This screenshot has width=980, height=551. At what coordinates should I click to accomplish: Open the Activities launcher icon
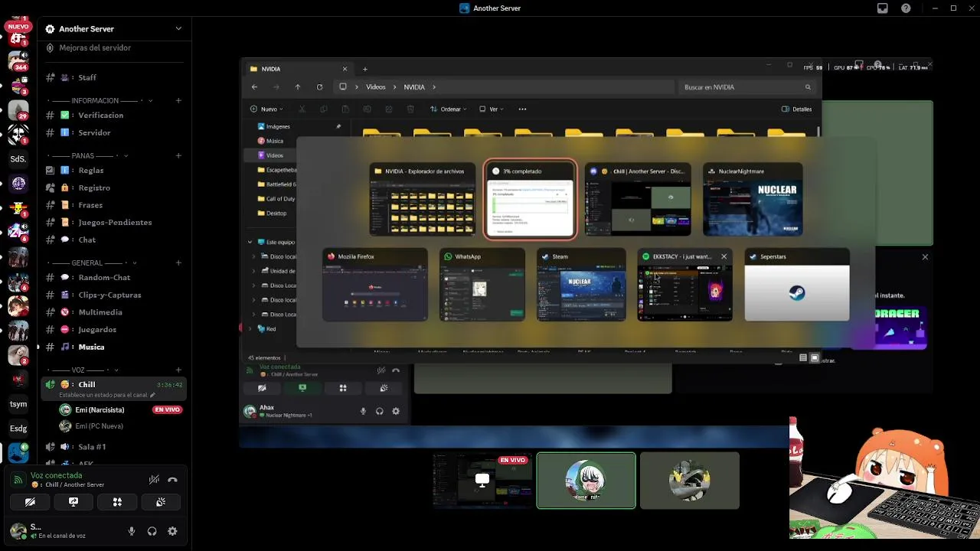coord(117,502)
